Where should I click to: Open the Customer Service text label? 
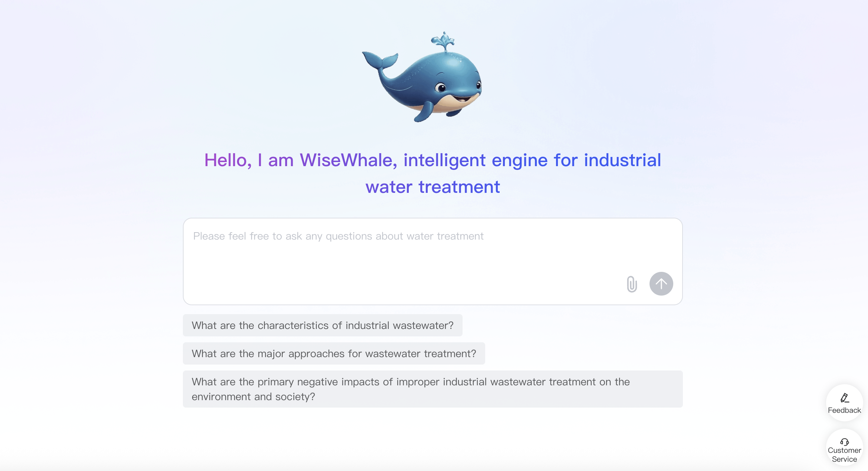[x=844, y=455]
